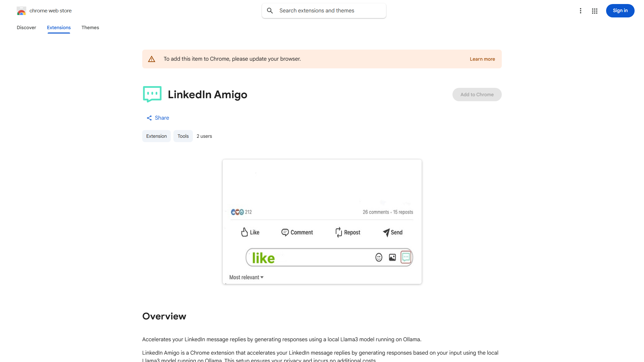The height and width of the screenshot is (362, 644).
Task: Click the image attachment icon in comment box
Action: [x=392, y=257]
